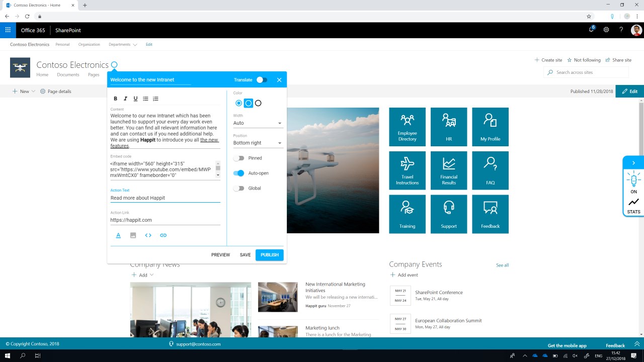Open the Travel Instructions tile
Viewport: 644px width, 362px height.
tap(407, 170)
